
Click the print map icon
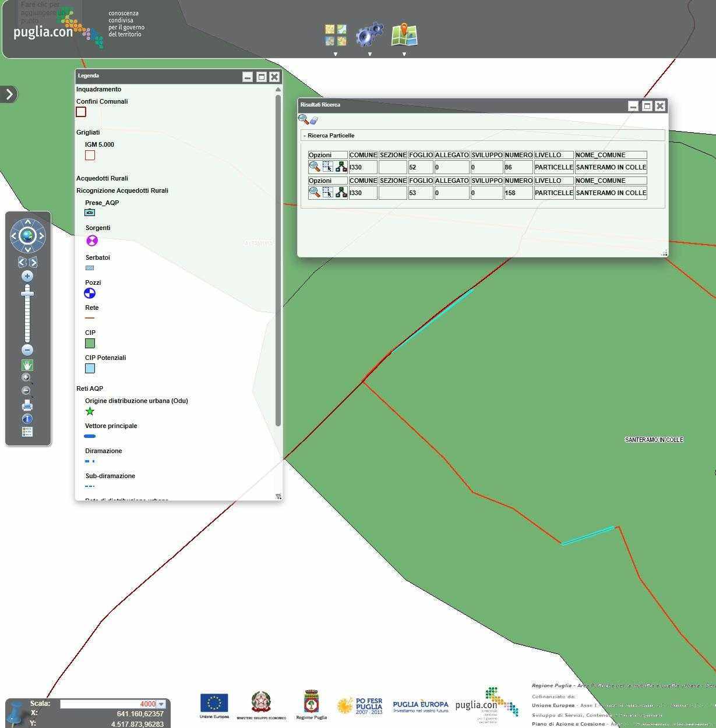point(27,405)
